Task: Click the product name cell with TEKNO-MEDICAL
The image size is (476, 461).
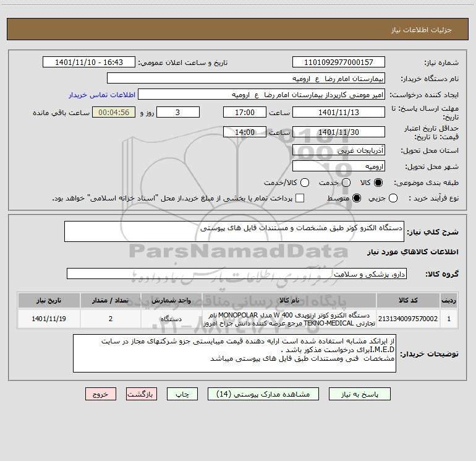Action: [x=289, y=319]
